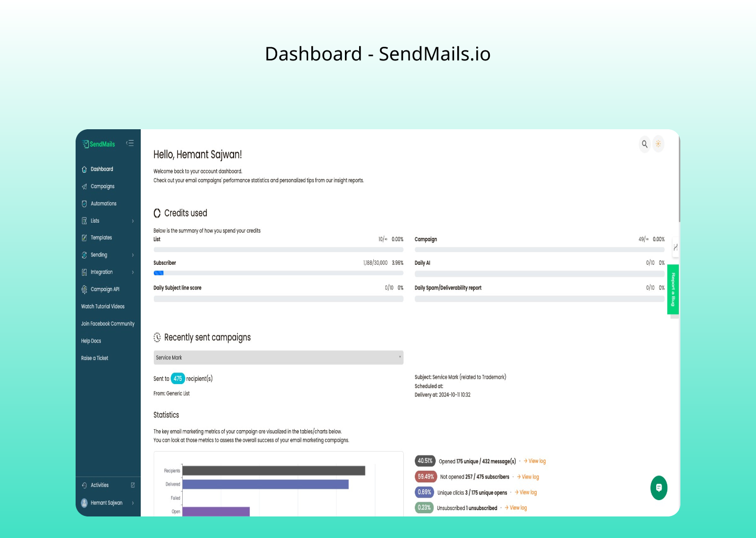The width and height of the screenshot is (756, 538).
Task: Open Activities external link icon
Action: (x=133, y=485)
